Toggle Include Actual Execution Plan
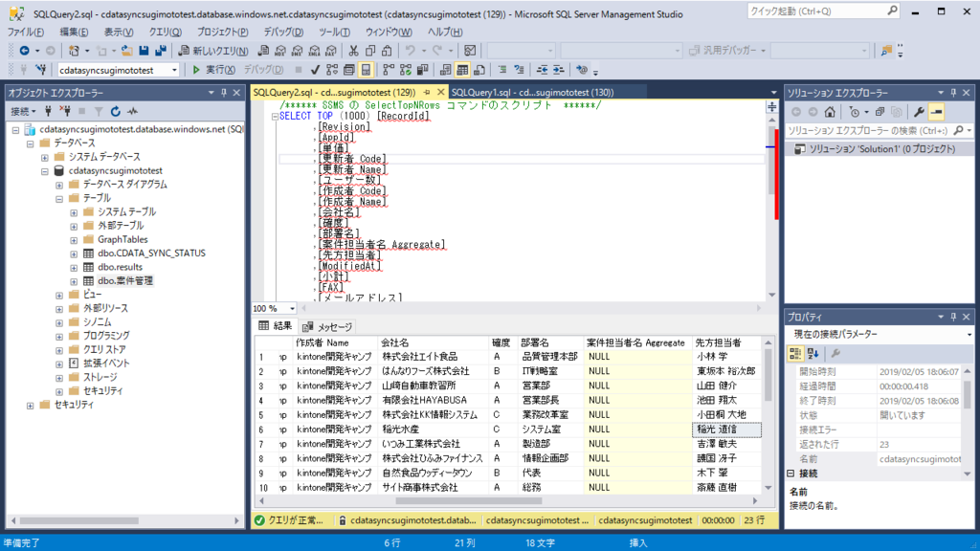The image size is (980, 551). coord(389,70)
